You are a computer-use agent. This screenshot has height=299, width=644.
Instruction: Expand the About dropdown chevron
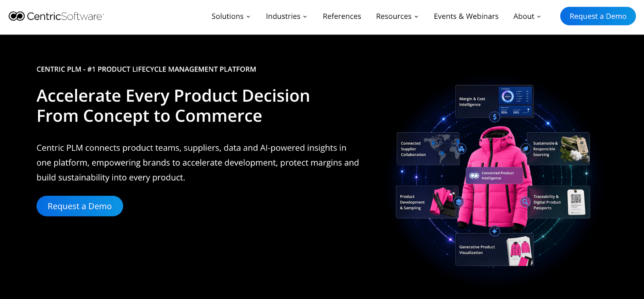[x=539, y=17]
